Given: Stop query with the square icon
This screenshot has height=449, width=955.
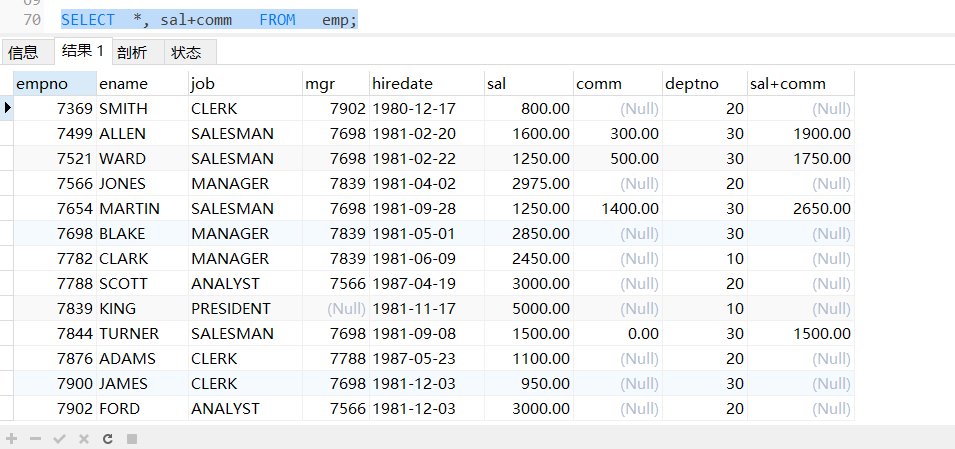Looking at the screenshot, I should [x=132, y=439].
